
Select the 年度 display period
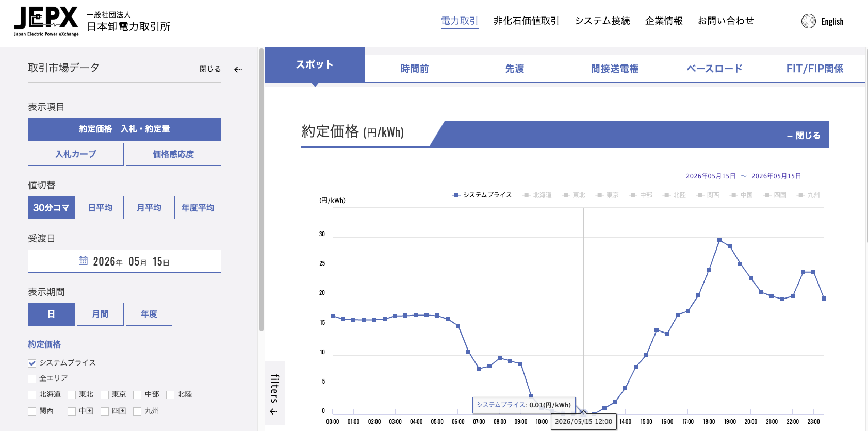(x=149, y=314)
